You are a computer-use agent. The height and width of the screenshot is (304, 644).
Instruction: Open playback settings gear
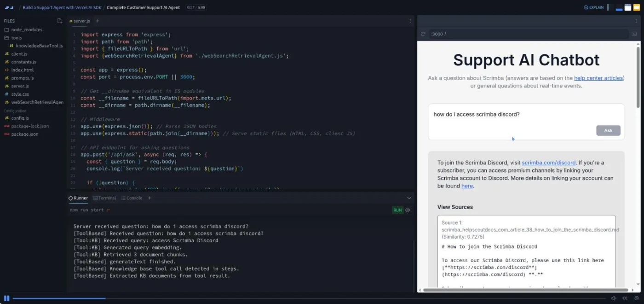tap(637, 298)
